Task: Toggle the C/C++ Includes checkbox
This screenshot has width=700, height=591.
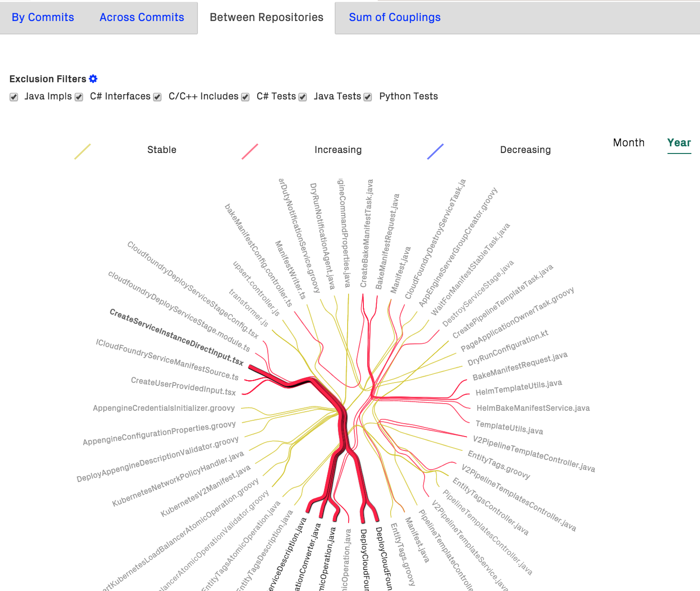Action: pos(157,97)
